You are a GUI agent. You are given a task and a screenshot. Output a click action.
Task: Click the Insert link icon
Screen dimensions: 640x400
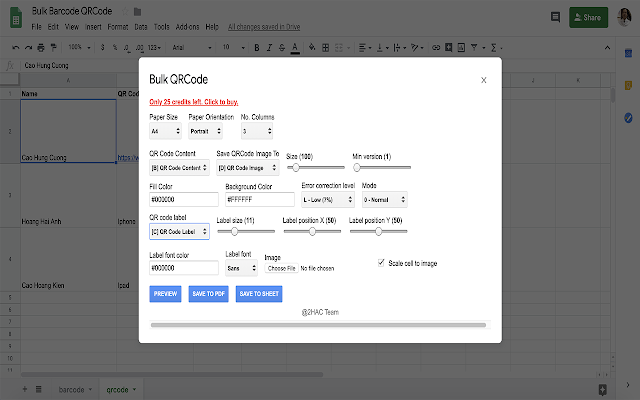(436, 48)
